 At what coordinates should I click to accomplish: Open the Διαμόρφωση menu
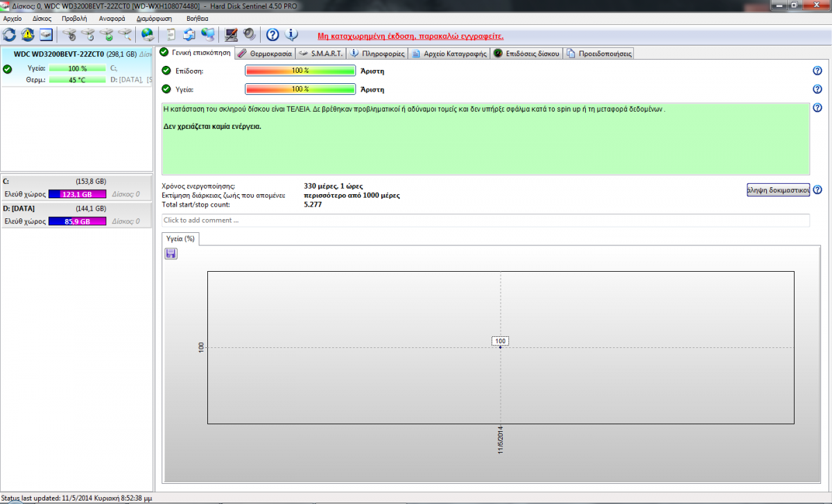(x=155, y=19)
